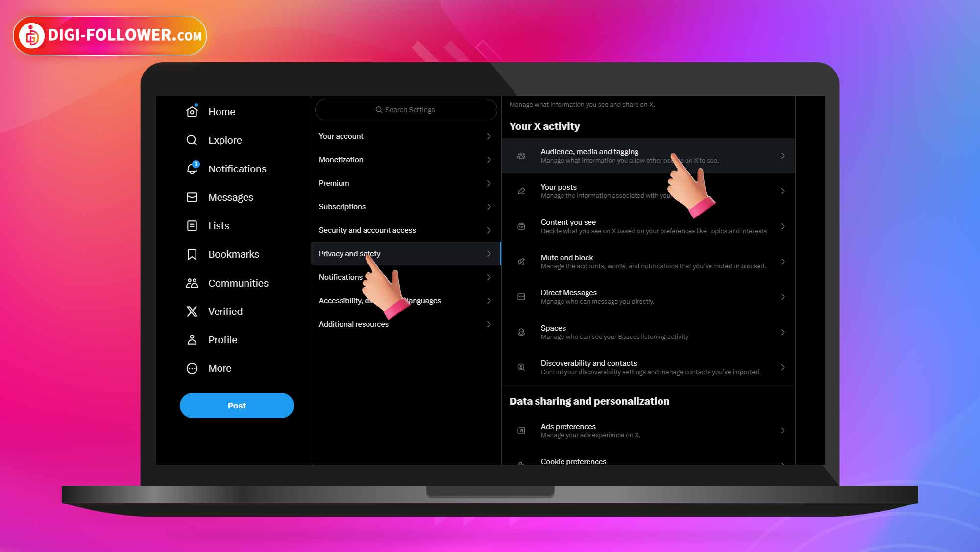This screenshot has height=552, width=980.
Task: Click the Post button
Action: [x=236, y=405]
